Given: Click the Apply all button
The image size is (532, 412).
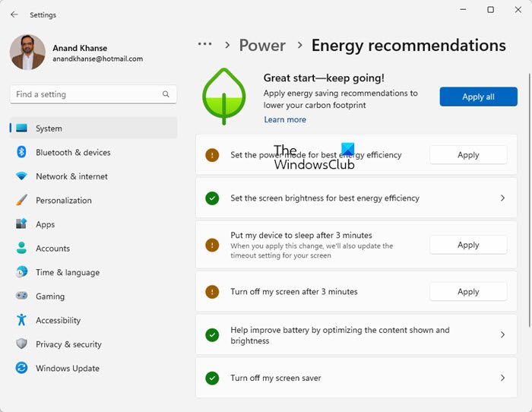Looking at the screenshot, I should click(478, 97).
